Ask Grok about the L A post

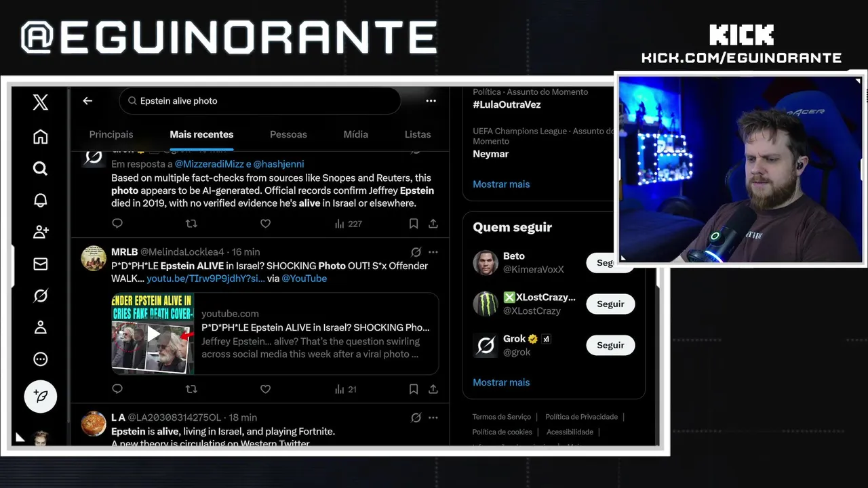tap(416, 418)
